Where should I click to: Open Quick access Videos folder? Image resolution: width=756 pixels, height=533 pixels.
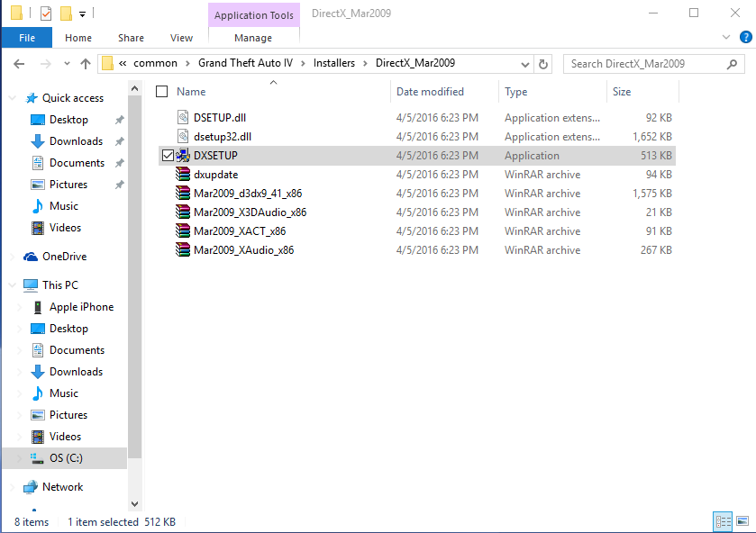tap(65, 228)
